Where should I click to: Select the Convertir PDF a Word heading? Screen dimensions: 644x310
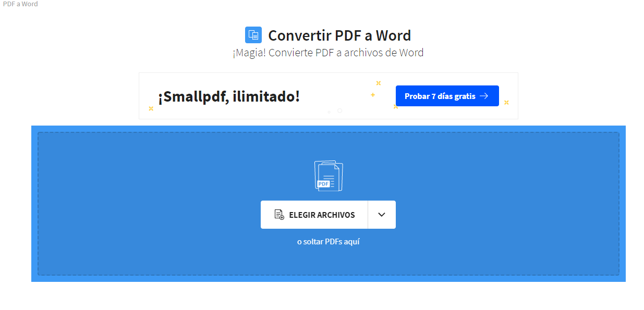(339, 35)
